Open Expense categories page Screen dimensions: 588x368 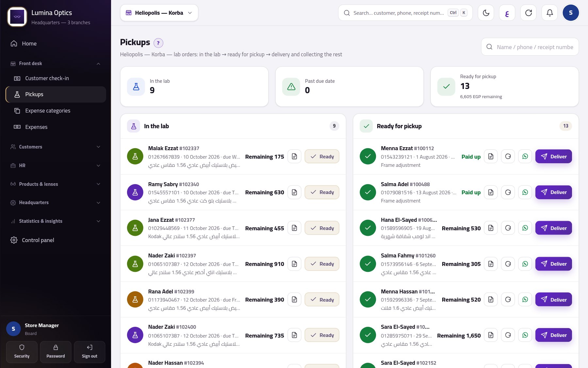pyautogui.click(x=56, y=111)
